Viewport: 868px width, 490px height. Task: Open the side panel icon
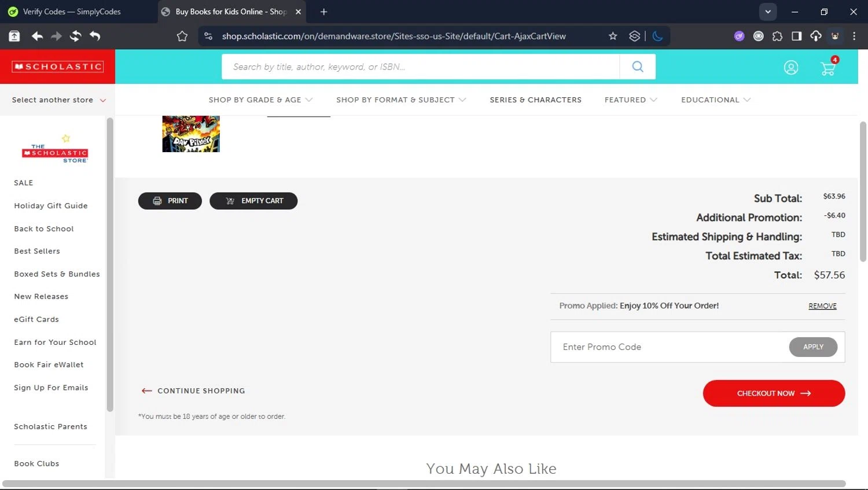[797, 36]
